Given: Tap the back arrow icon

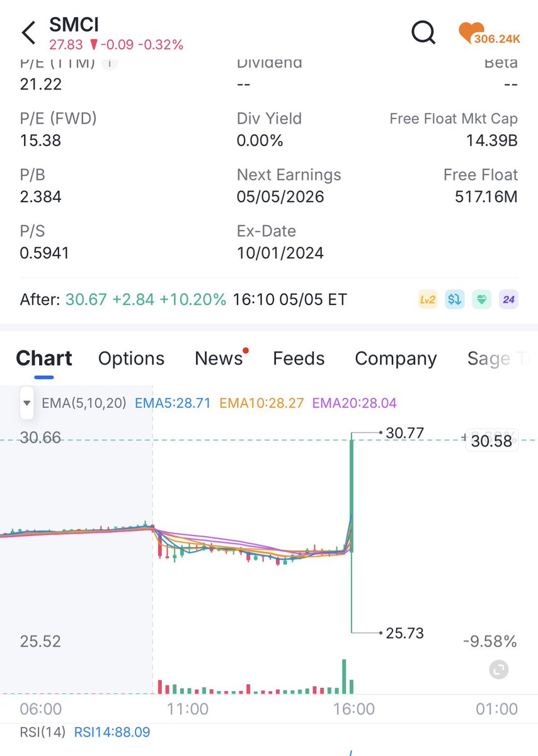Looking at the screenshot, I should click(x=28, y=33).
